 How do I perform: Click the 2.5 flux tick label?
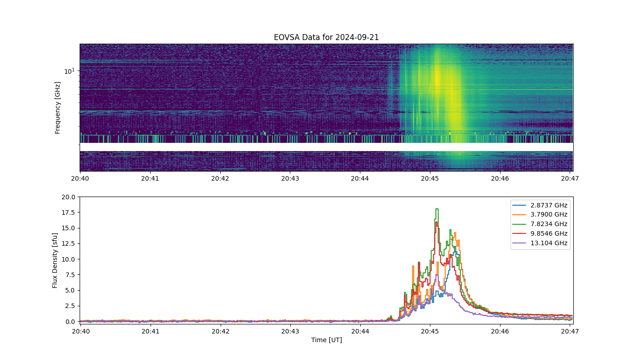pos(71,306)
